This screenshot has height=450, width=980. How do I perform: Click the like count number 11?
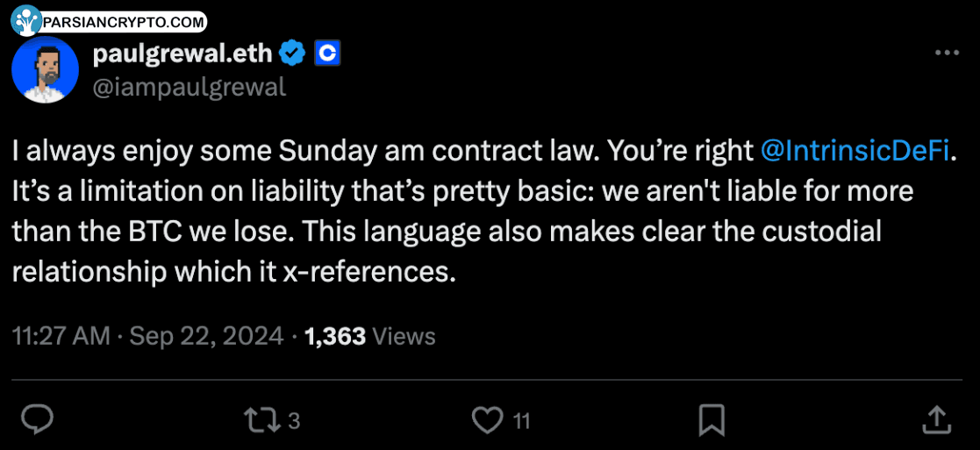pos(521,421)
